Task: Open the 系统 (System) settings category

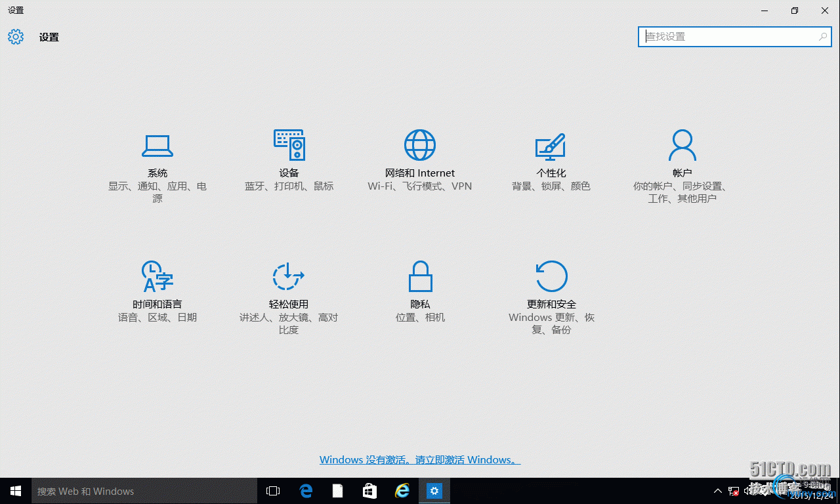Action: pyautogui.click(x=157, y=167)
